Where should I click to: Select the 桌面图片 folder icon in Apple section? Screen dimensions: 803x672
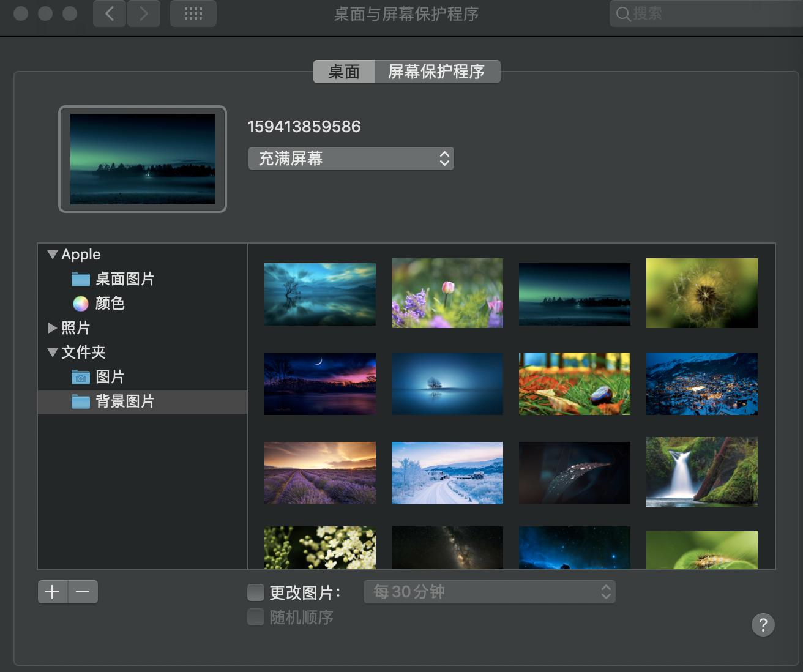point(81,279)
